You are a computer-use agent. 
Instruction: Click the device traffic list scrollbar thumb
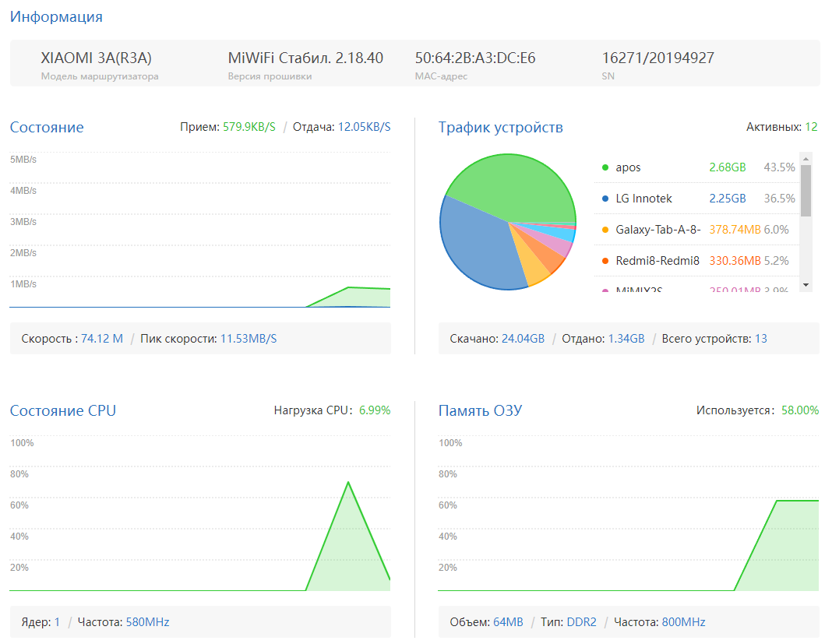click(806, 189)
